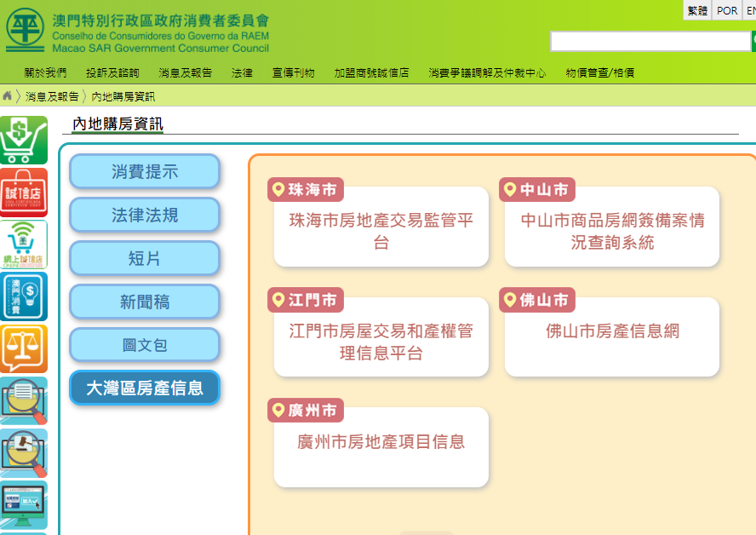Click the search input field
This screenshot has height=535, width=756.
[x=650, y=41]
